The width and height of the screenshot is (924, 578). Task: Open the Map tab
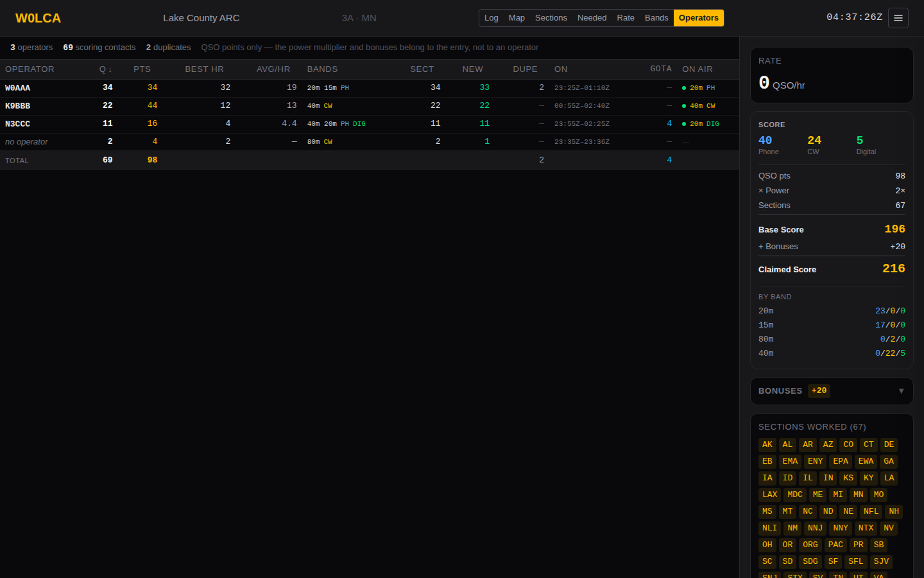point(517,18)
